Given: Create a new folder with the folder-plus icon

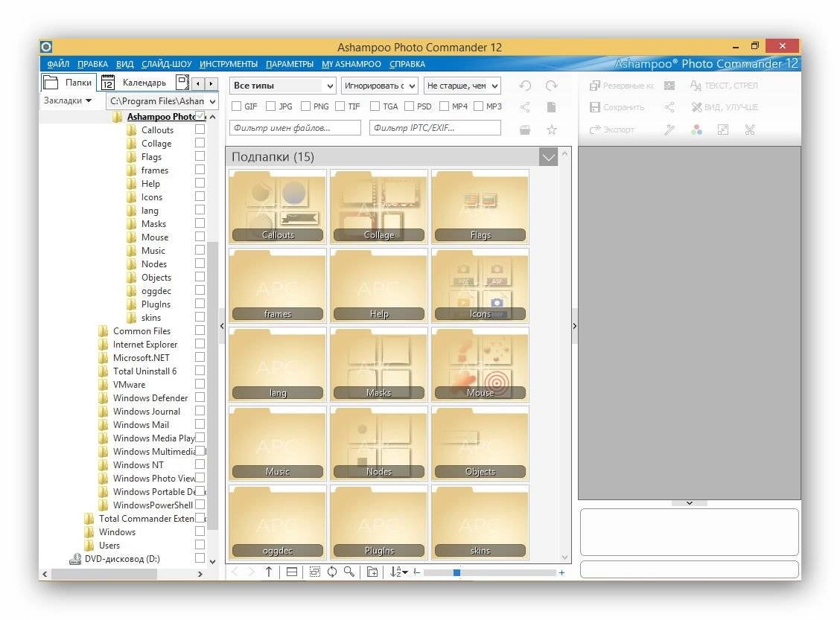Looking at the screenshot, I should coord(372,572).
